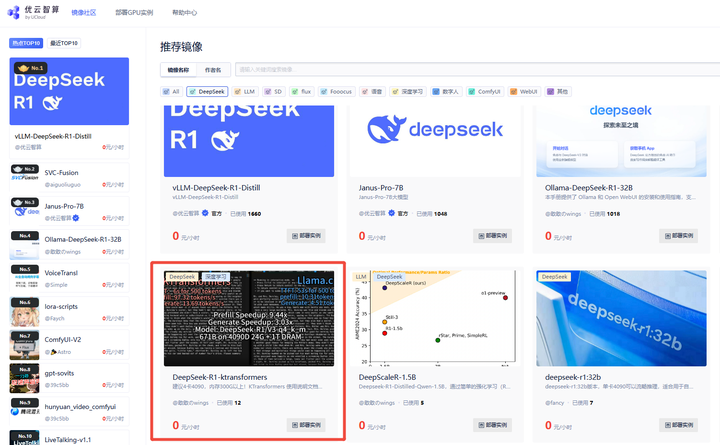720x445 pixels.
Task: Open the DeepScaleR-1.5B card title
Action: [387, 377]
